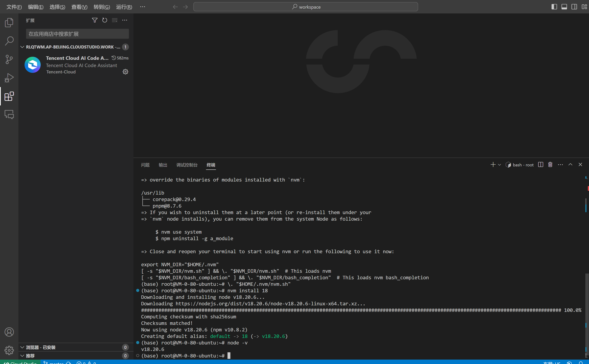Expand the 推荐 section
This screenshot has width=589, height=364.
tap(22, 356)
